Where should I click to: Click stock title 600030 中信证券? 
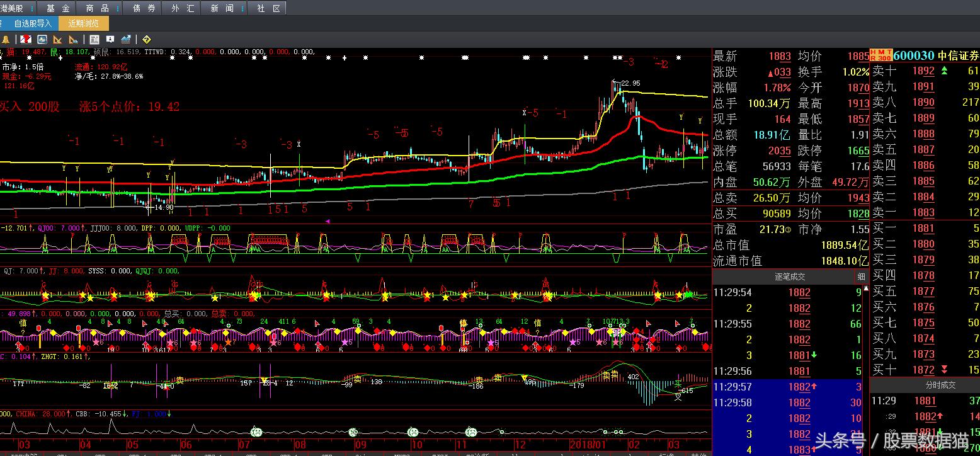[x=936, y=55]
